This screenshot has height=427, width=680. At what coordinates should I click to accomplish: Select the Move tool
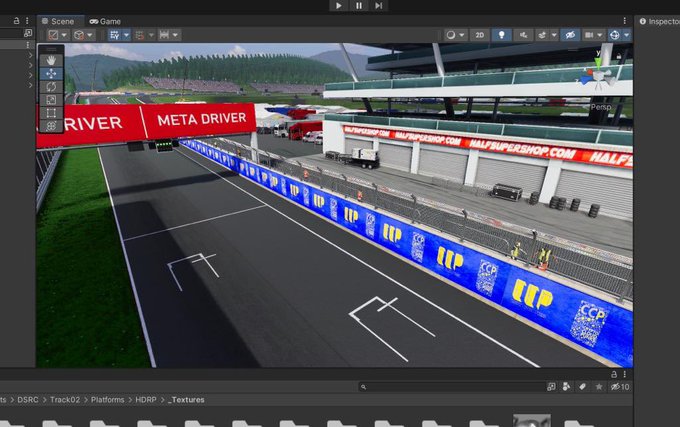coord(51,73)
